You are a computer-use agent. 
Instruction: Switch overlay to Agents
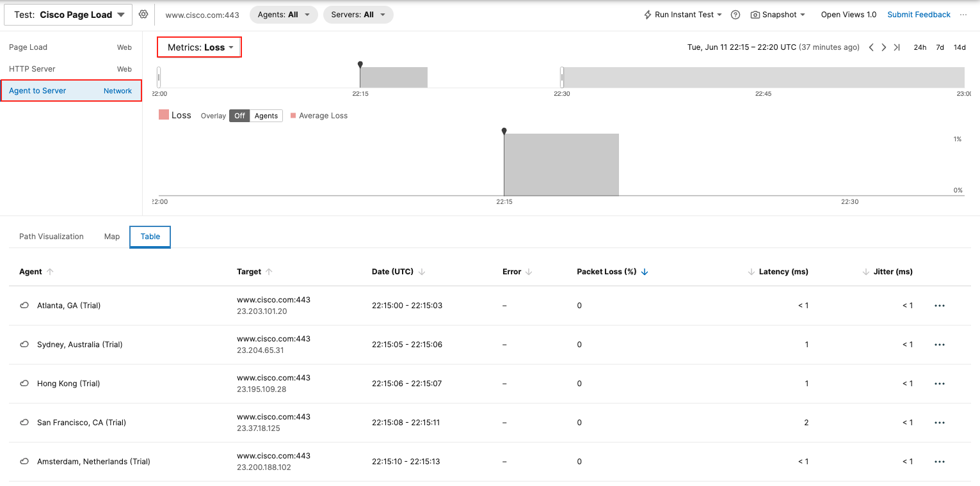[x=266, y=116]
